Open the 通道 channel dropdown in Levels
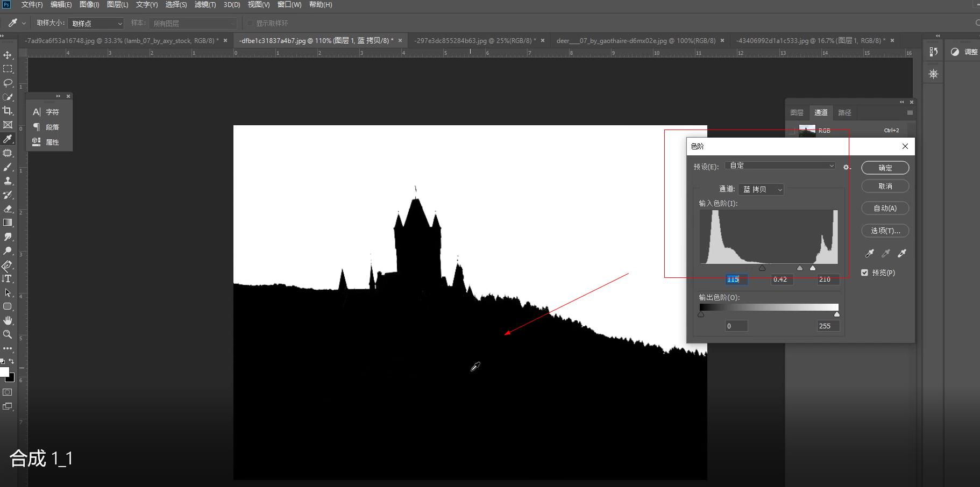Viewport: 980px width, 487px height. point(761,189)
